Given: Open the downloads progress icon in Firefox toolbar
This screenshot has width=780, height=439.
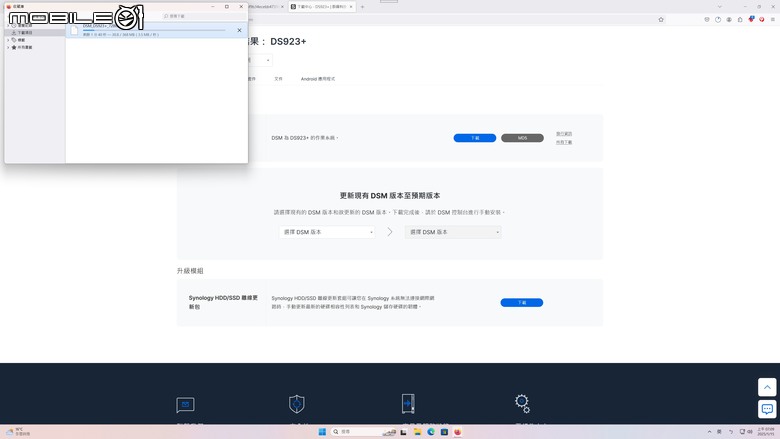Looking at the screenshot, I should tap(718, 20).
